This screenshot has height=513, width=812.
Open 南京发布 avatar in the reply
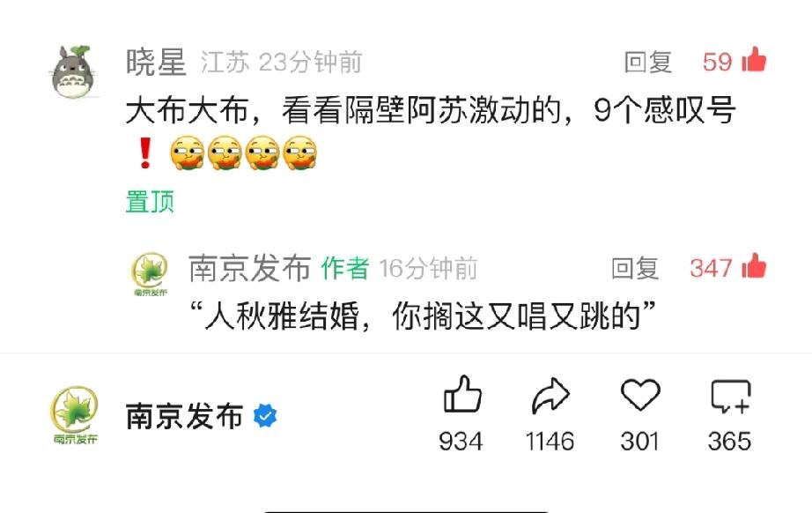pyautogui.click(x=150, y=273)
